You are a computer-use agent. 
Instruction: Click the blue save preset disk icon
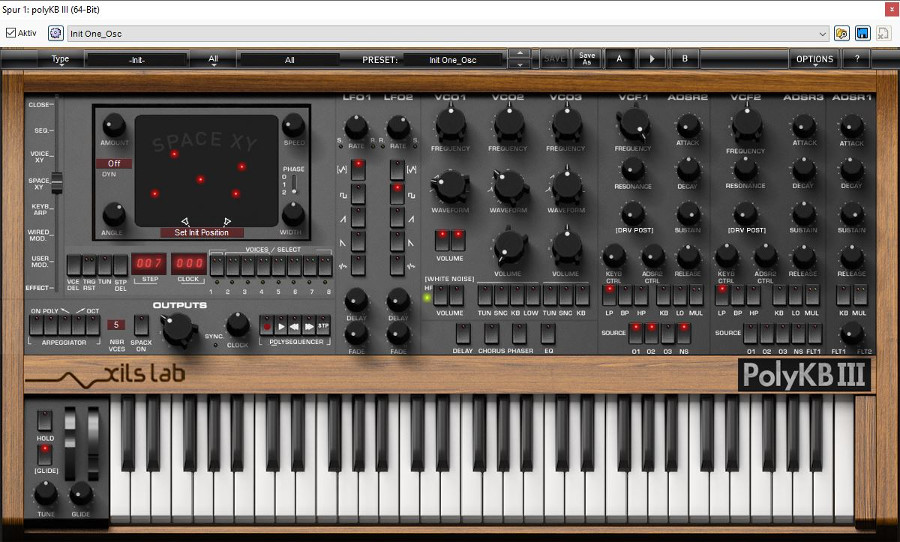click(863, 33)
